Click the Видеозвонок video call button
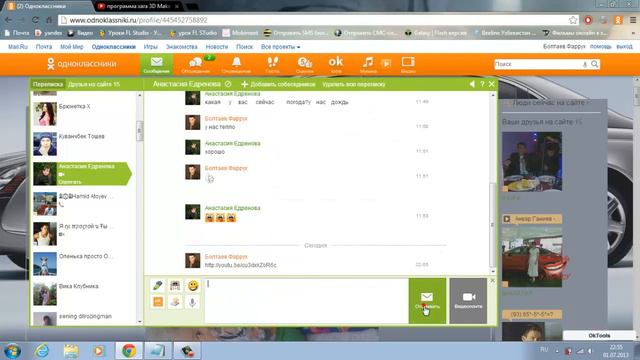The height and width of the screenshot is (360, 640). (468, 301)
